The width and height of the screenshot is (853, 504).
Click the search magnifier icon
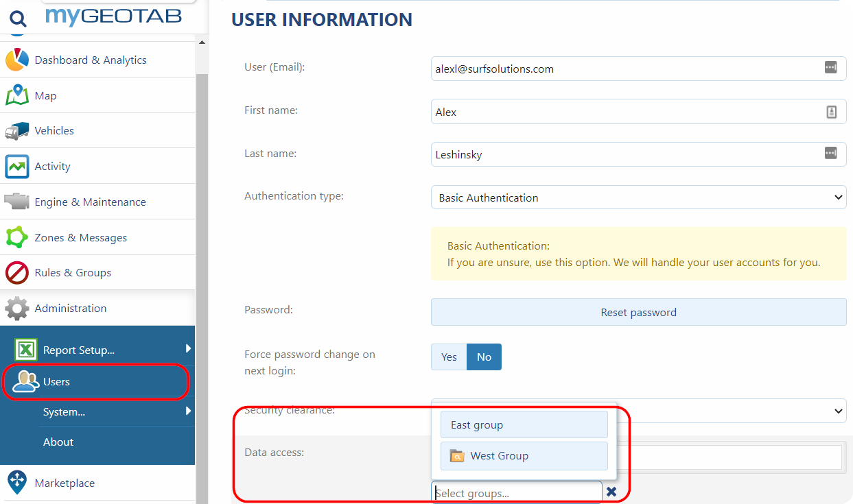click(x=18, y=17)
